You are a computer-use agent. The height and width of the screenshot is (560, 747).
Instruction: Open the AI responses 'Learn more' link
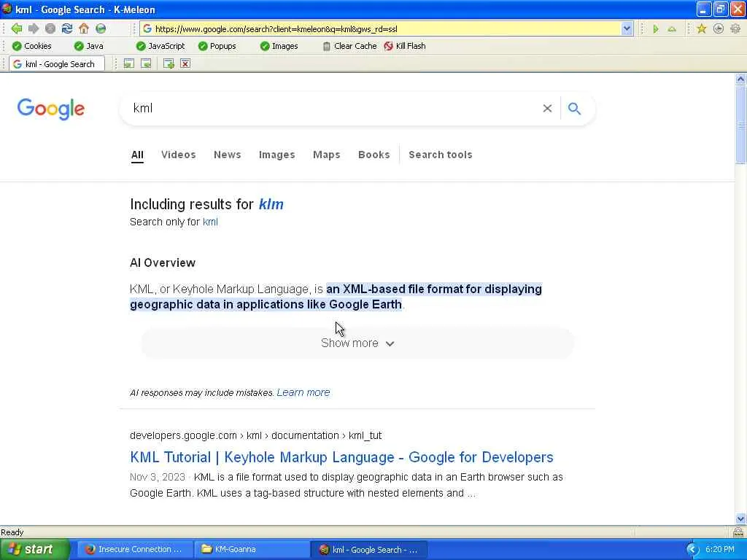click(x=303, y=392)
